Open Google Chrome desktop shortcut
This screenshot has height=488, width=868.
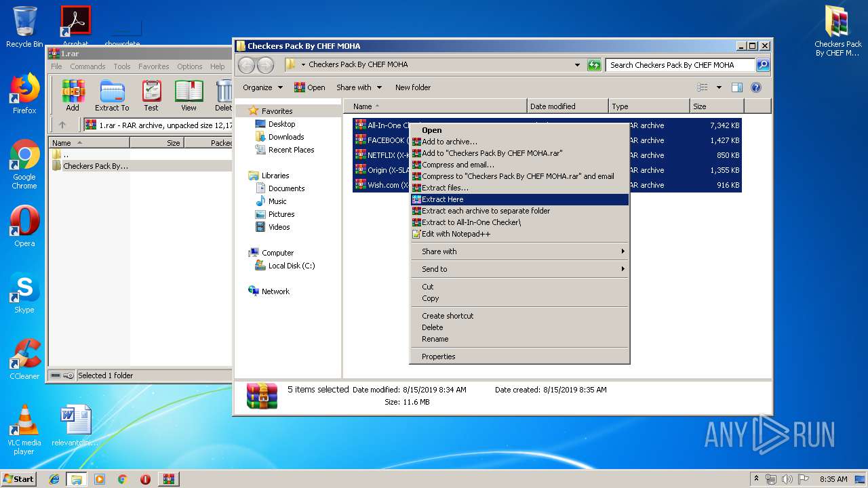[24, 165]
